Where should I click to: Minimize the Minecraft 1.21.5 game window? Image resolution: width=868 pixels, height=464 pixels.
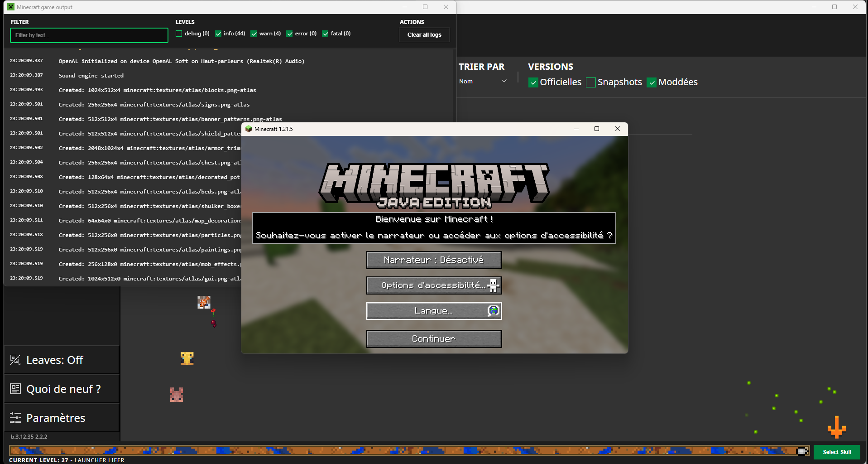pyautogui.click(x=576, y=129)
